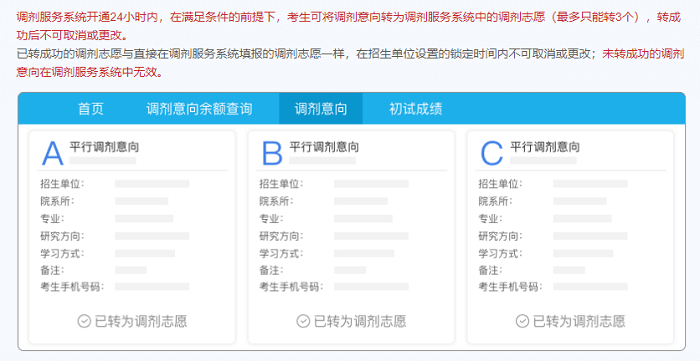Click 平行调剂意向 title in card C
Screen dimensions: 700x361
pos(545,147)
